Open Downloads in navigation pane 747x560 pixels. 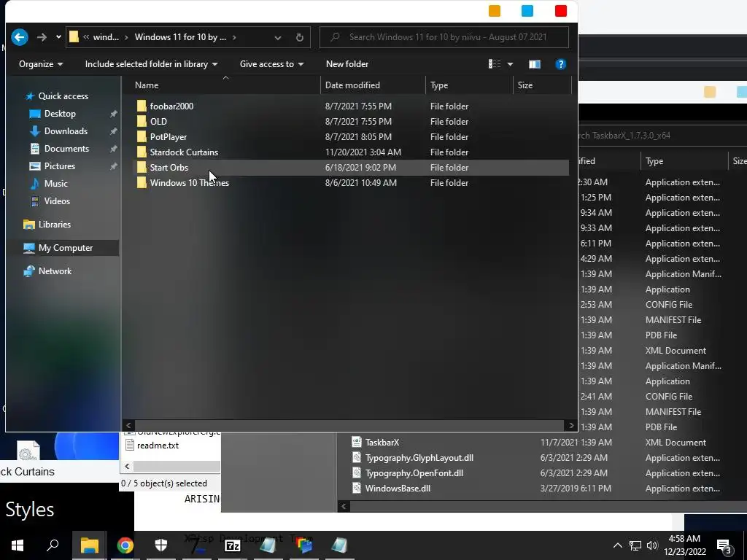(x=66, y=131)
